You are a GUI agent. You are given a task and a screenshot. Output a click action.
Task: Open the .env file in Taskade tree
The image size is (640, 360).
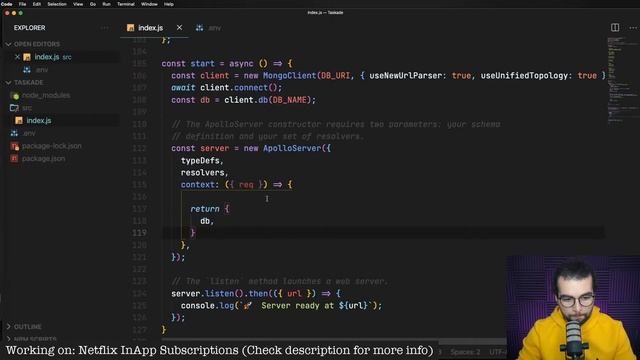click(29, 133)
